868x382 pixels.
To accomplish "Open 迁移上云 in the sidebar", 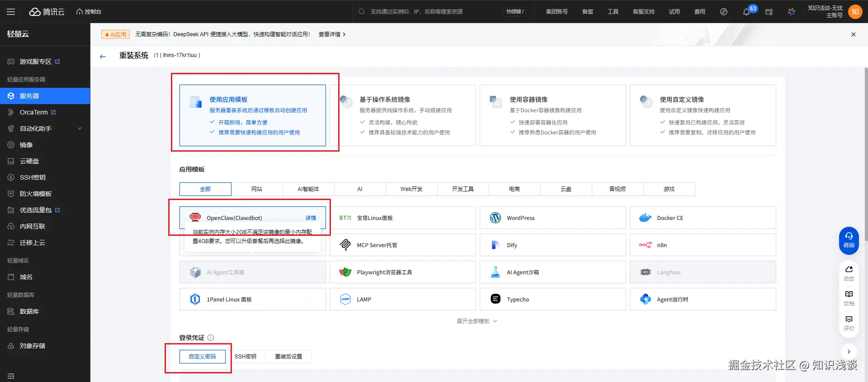I will [33, 243].
